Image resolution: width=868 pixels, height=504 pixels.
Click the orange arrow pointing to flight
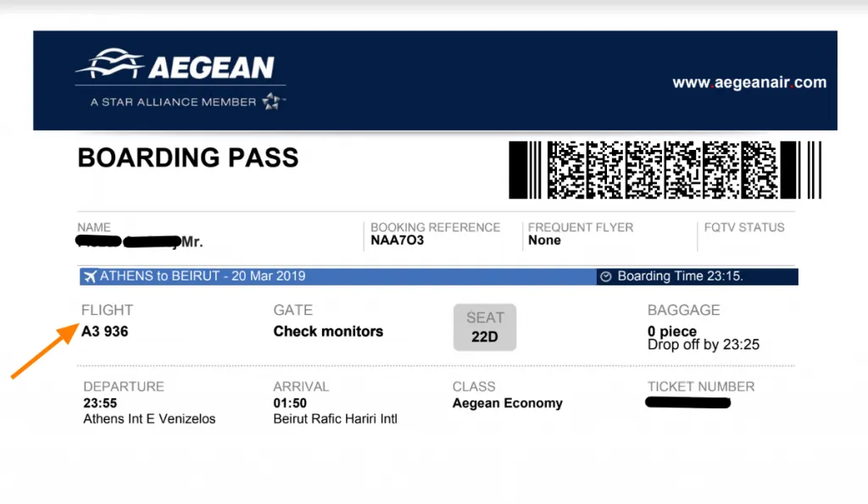coord(45,351)
